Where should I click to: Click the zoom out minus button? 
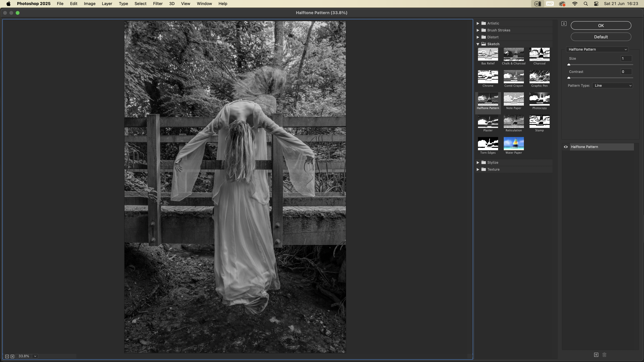(7, 356)
